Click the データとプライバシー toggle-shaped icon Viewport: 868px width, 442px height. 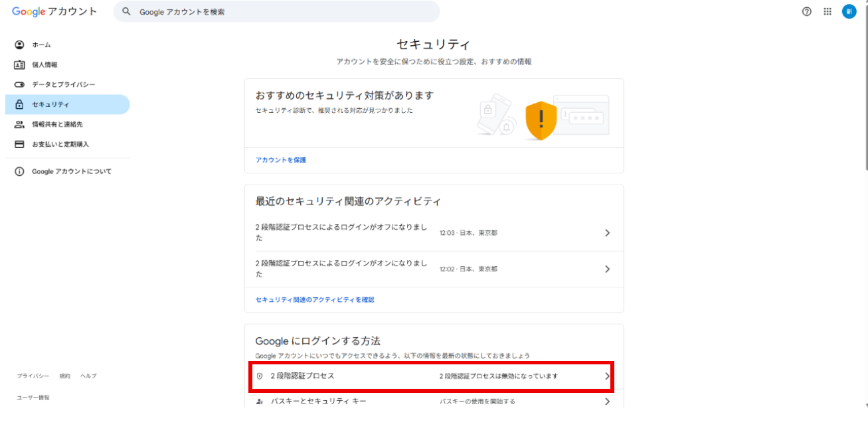click(x=19, y=84)
